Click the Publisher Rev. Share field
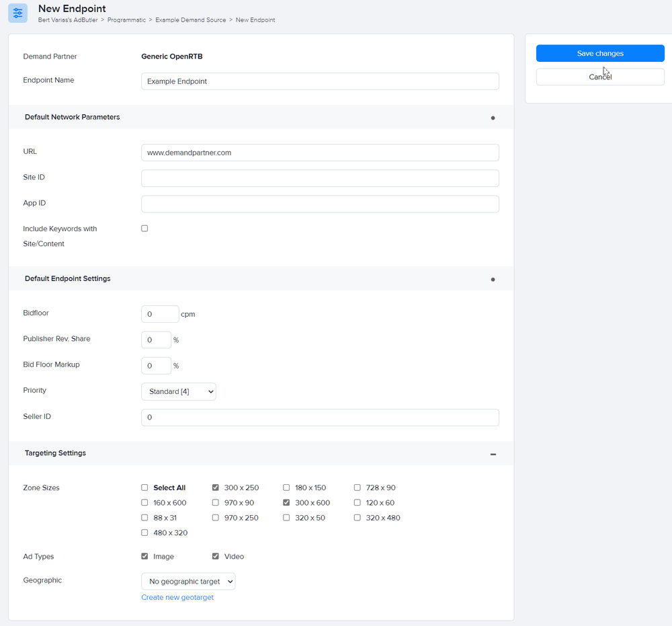Image resolution: width=672 pixels, height=626 pixels. pyautogui.click(x=156, y=340)
